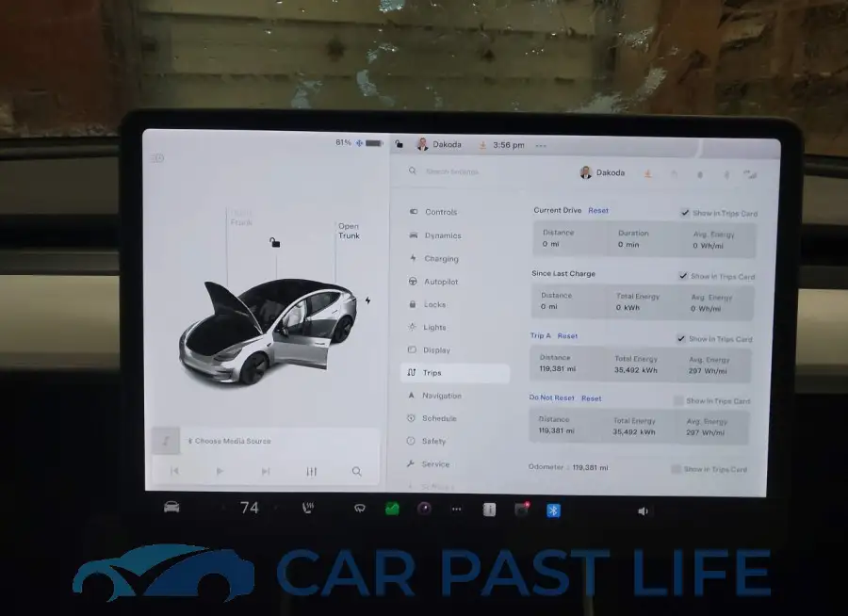This screenshot has width=848, height=616.
Task: Open the media equalizer settings icon
Action: (312, 471)
